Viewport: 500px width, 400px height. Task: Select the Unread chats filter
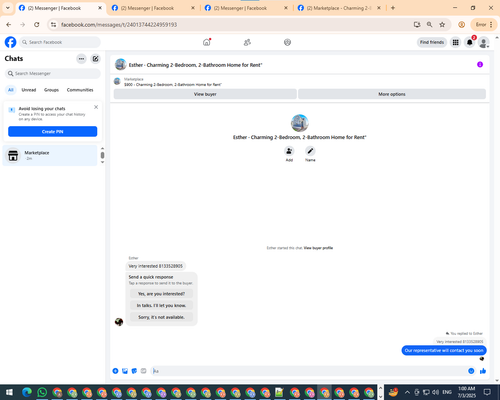(x=29, y=90)
